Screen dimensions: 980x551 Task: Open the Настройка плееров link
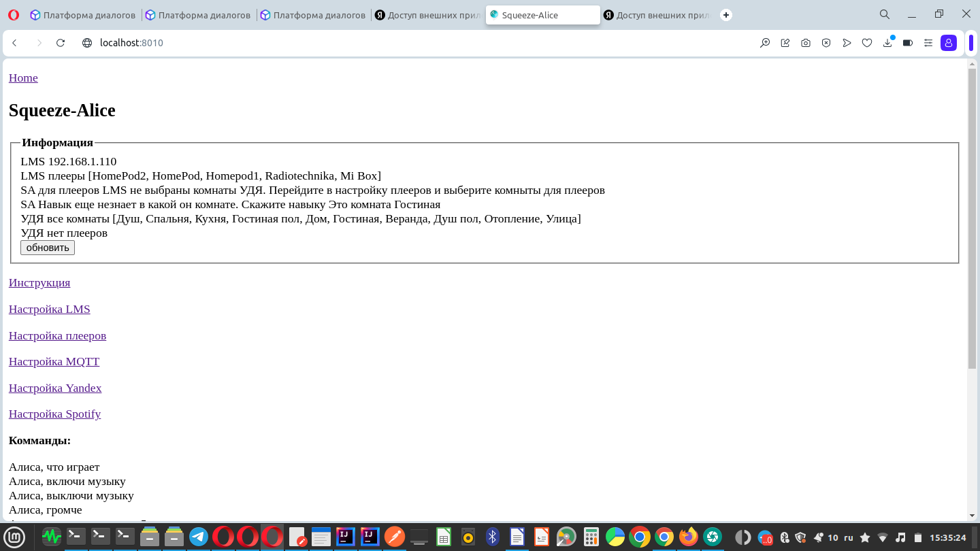coord(57,335)
